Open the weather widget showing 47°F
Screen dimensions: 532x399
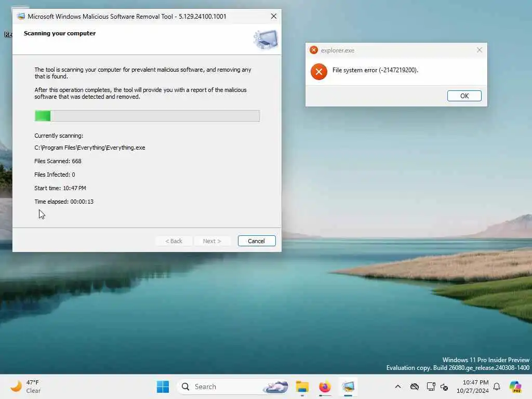(x=25, y=387)
